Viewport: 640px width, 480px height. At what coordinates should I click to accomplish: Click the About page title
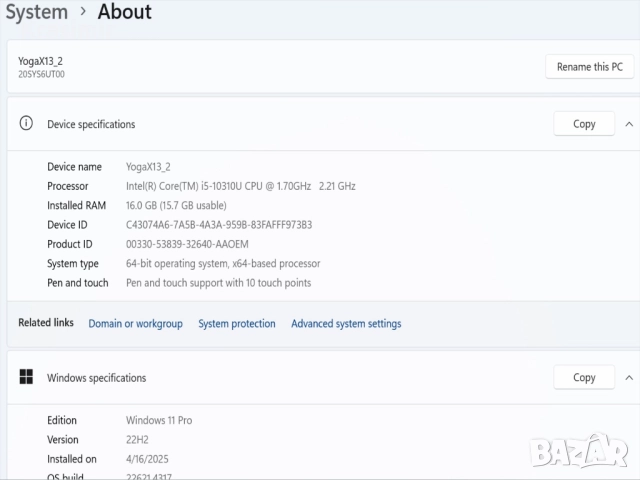[124, 12]
